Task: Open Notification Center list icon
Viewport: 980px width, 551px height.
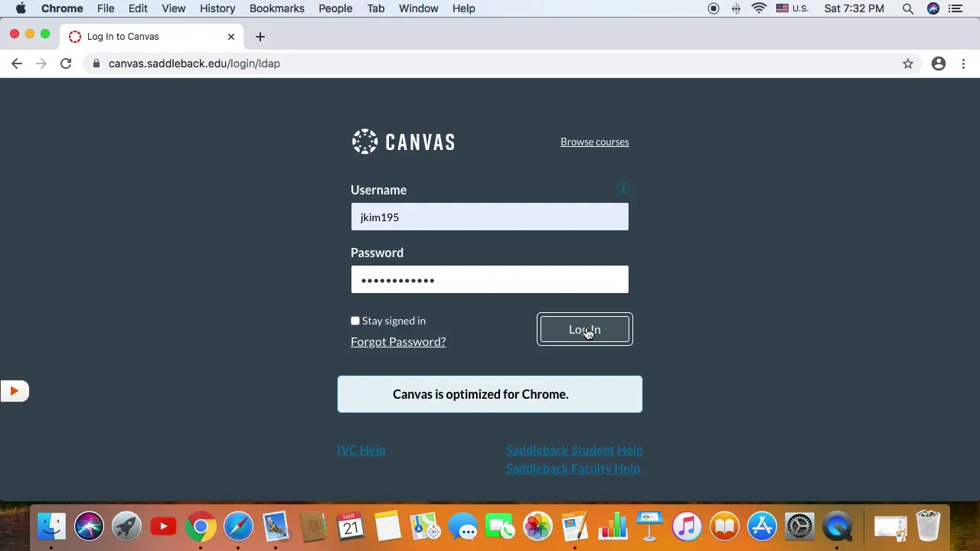Action: click(x=955, y=8)
